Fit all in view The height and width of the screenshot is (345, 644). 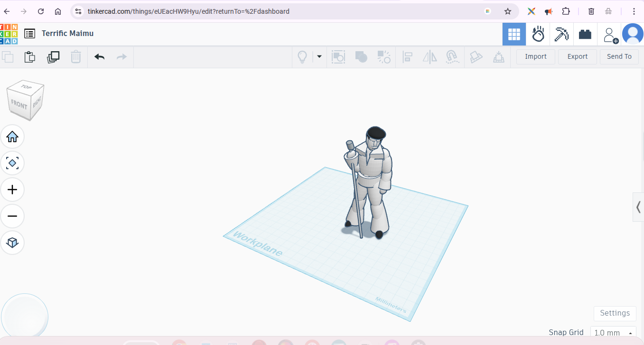(x=12, y=163)
